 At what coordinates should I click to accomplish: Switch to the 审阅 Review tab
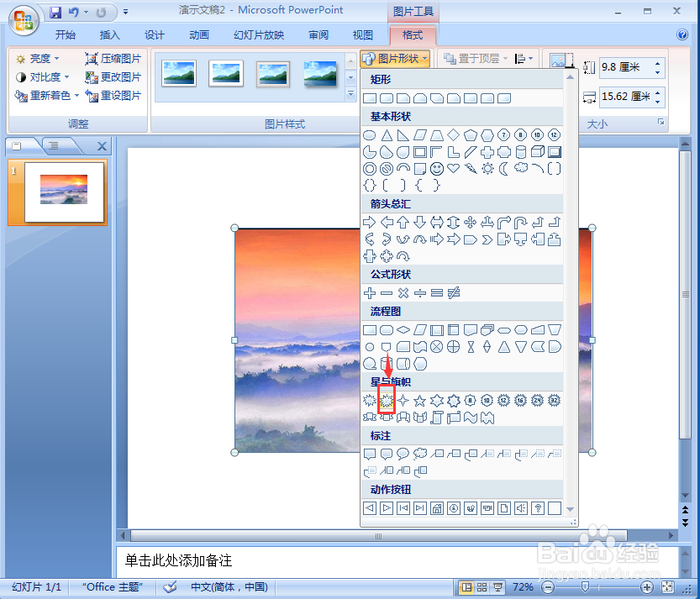tap(318, 34)
